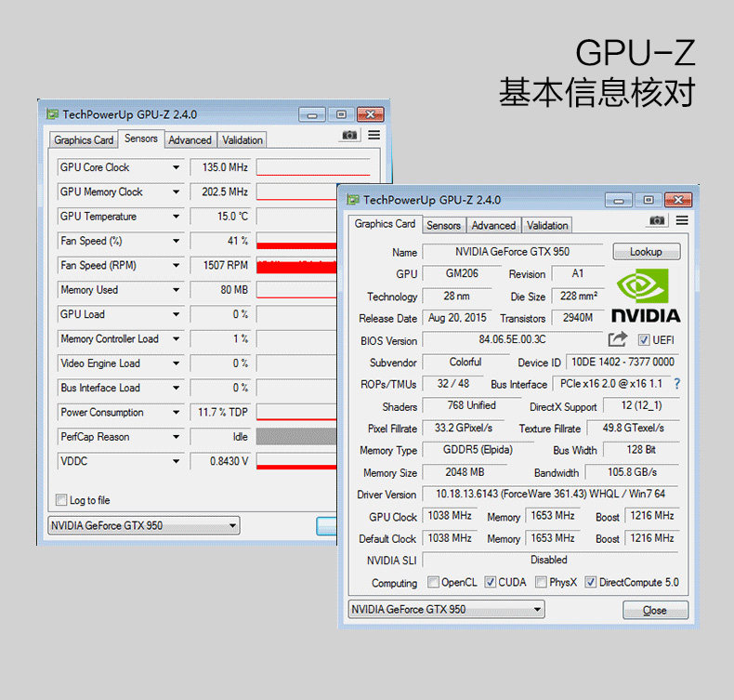734x700 pixels.
Task: Click the Release Date Aug 20, 2015 field
Action: [x=457, y=318]
